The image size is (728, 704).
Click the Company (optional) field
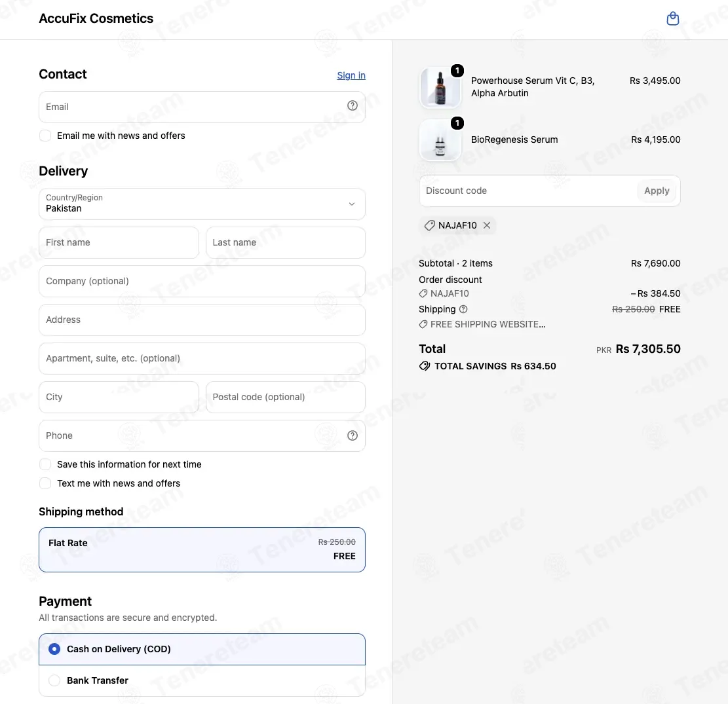tap(202, 281)
